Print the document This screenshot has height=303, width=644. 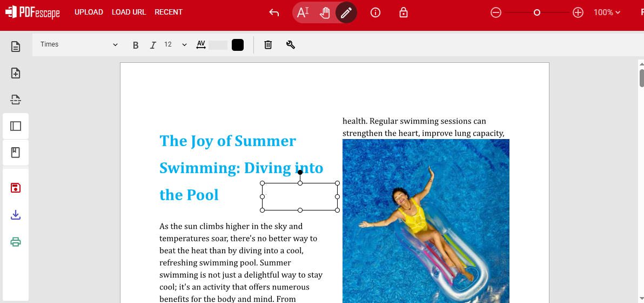(16, 242)
